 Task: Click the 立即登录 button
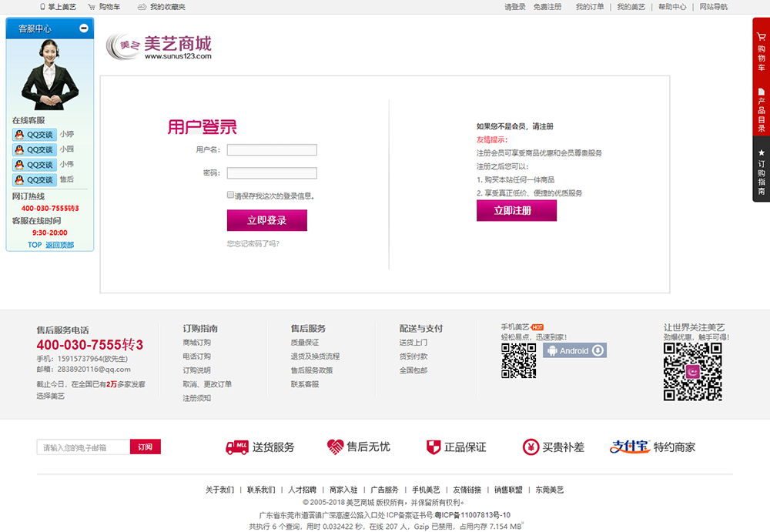pos(267,220)
